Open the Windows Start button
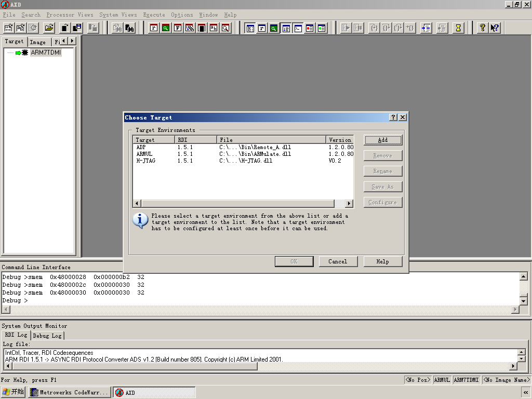Image resolution: width=532 pixels, height=399 pixels. click(13, 392)
